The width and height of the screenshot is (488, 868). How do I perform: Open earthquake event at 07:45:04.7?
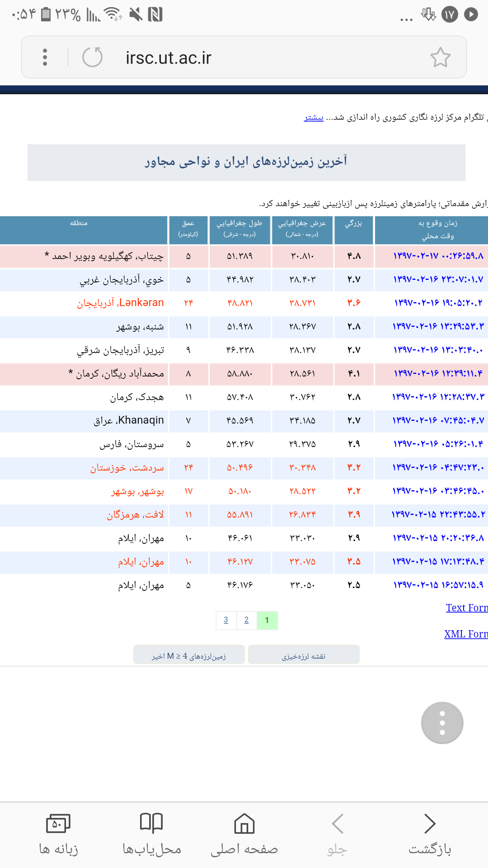pyautogui.click(x=438, y=420)
